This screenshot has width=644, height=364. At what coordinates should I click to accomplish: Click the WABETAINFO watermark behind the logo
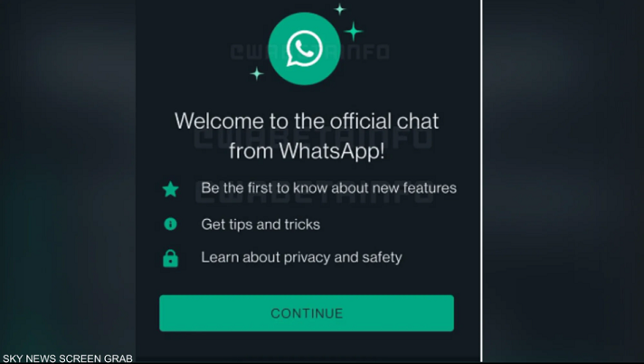pyautogui.click(x=310, y=52)
